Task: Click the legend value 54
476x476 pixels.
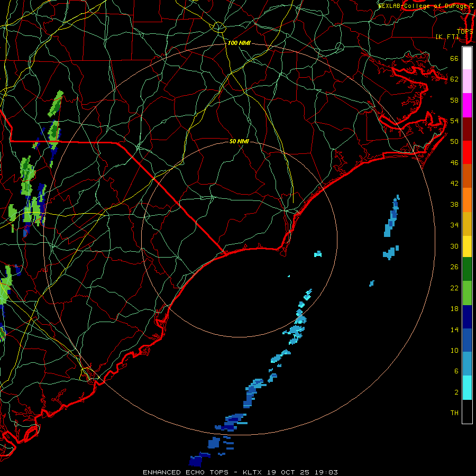Action: tap(454, 121)
